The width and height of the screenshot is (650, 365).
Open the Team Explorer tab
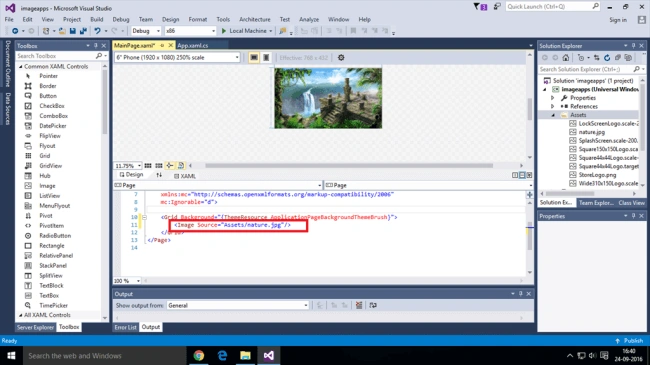[x=596, y=203]
